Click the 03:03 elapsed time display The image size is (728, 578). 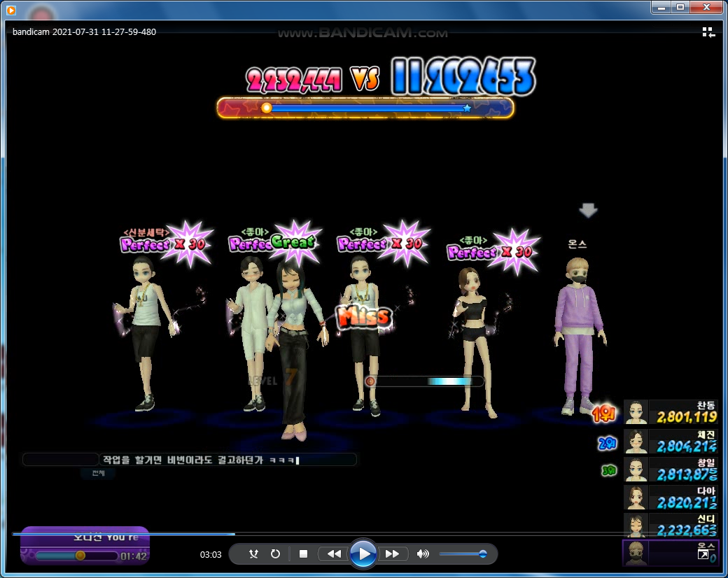coord(210,554)
